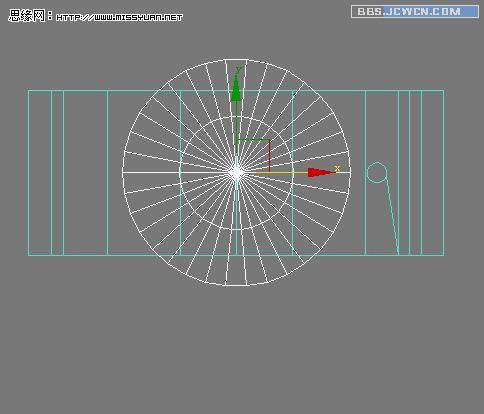Click the green Y-axis arrow of the move gizmo

click(x=236, y=88)
